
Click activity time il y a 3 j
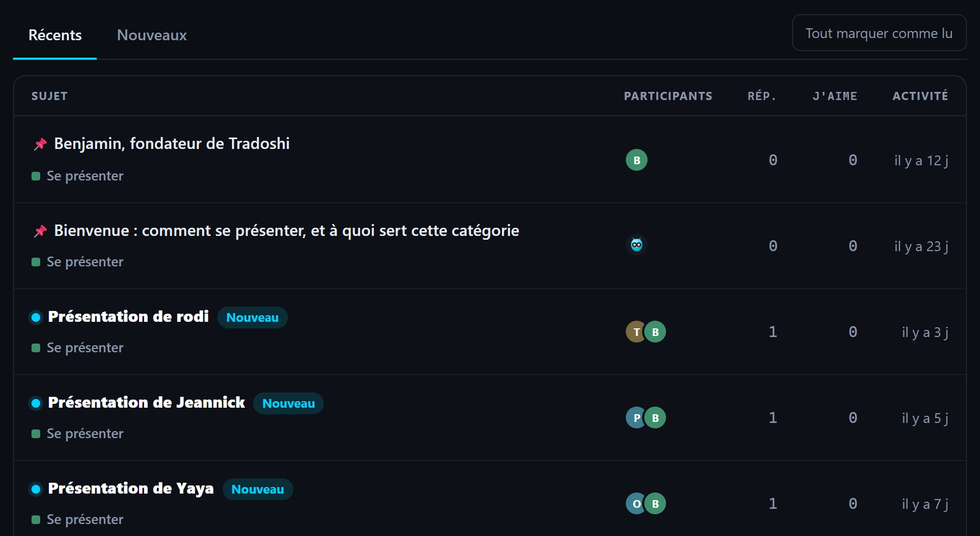pyautogui.click(x=925, y=333)
